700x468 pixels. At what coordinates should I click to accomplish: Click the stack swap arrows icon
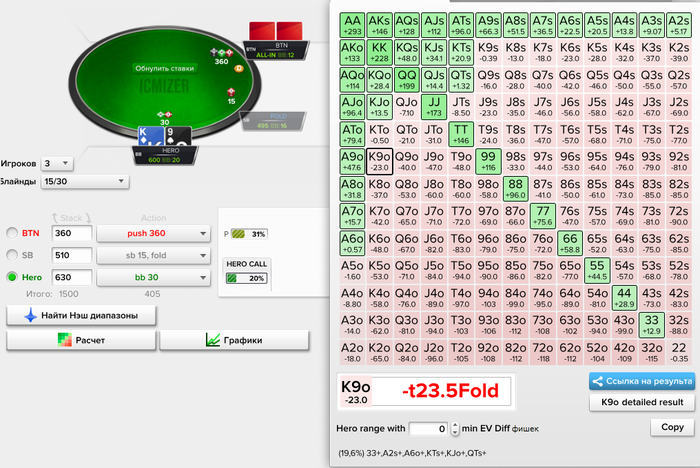coord(71,218)
